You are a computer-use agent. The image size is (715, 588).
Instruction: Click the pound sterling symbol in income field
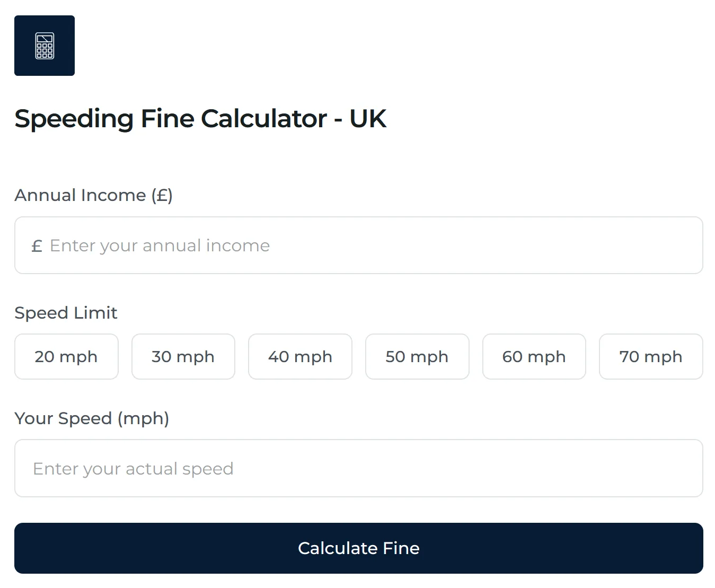pyautogui.click(x=37, y=245)
